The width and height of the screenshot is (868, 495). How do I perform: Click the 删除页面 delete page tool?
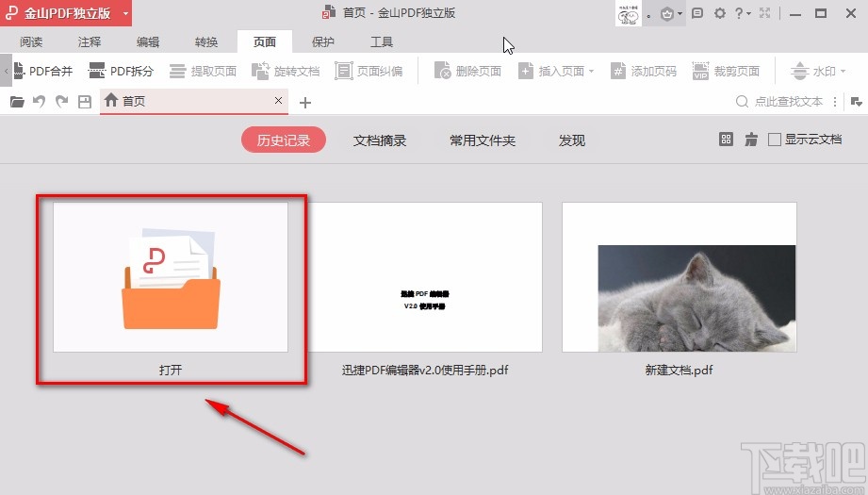coord(467,71)
